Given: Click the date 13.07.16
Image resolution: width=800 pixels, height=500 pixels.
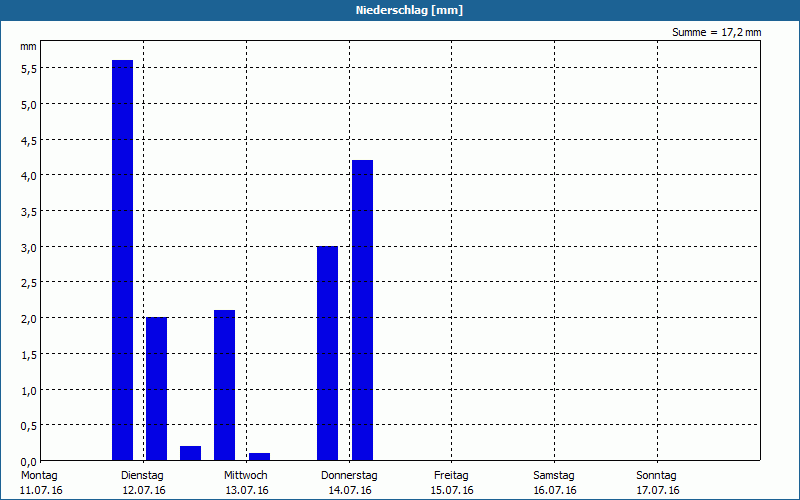Looking at the screenshot, I should click(x=247, y=491).
